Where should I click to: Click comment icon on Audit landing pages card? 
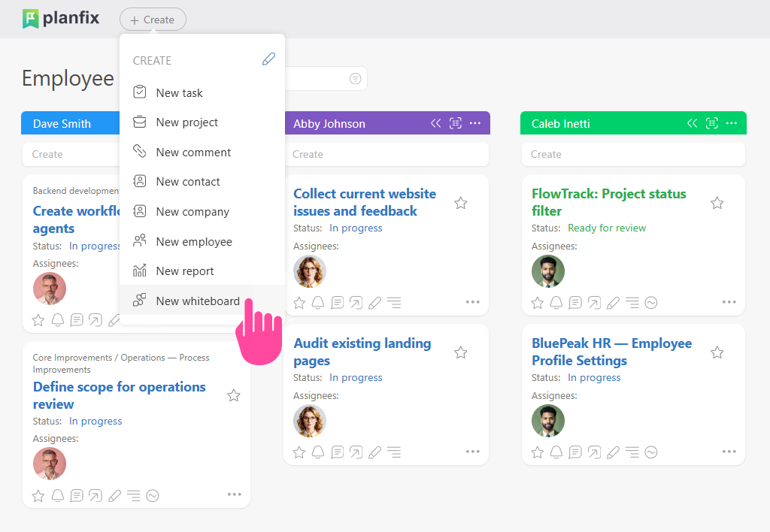point(338,452)
